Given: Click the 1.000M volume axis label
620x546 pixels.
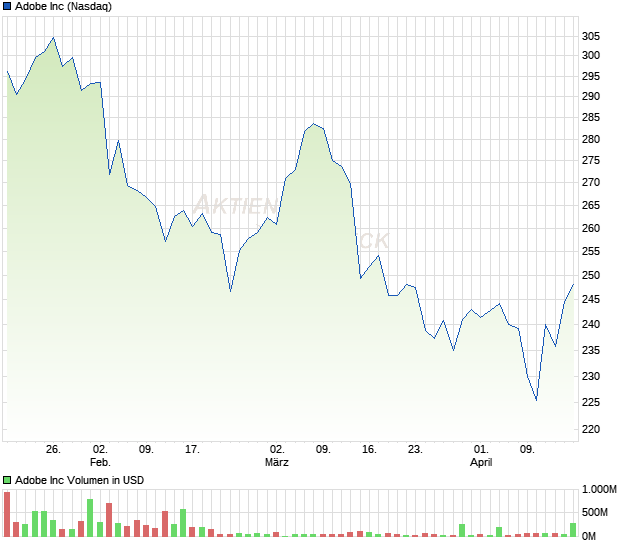Looking at the screenshot, I should 599,489.
